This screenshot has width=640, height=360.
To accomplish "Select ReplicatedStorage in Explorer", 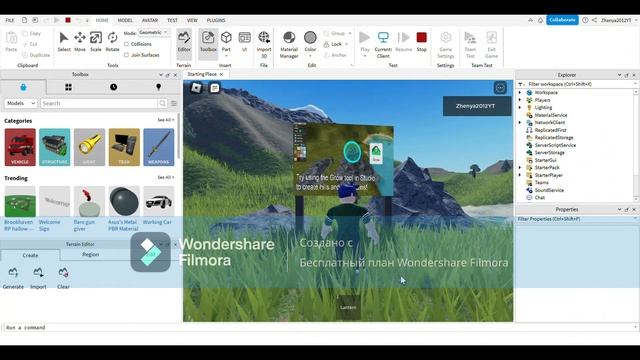I will coord(554,138).
